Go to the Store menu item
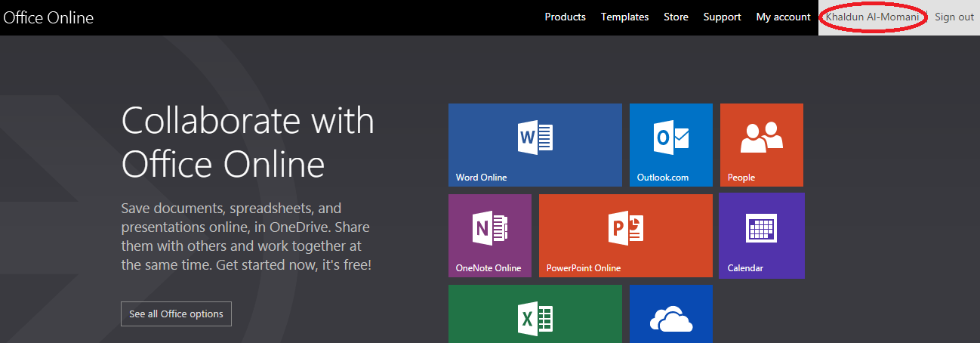 click(676, 17)
